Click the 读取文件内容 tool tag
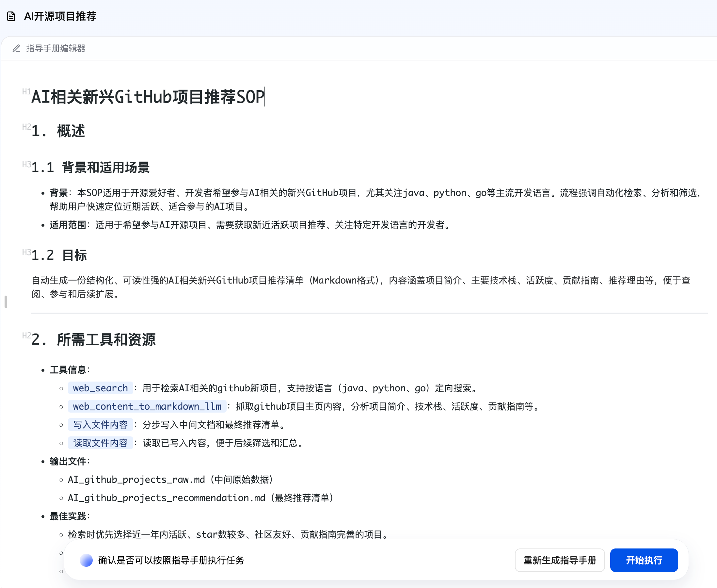Viewport: 717px width, 588px height. 101,443
